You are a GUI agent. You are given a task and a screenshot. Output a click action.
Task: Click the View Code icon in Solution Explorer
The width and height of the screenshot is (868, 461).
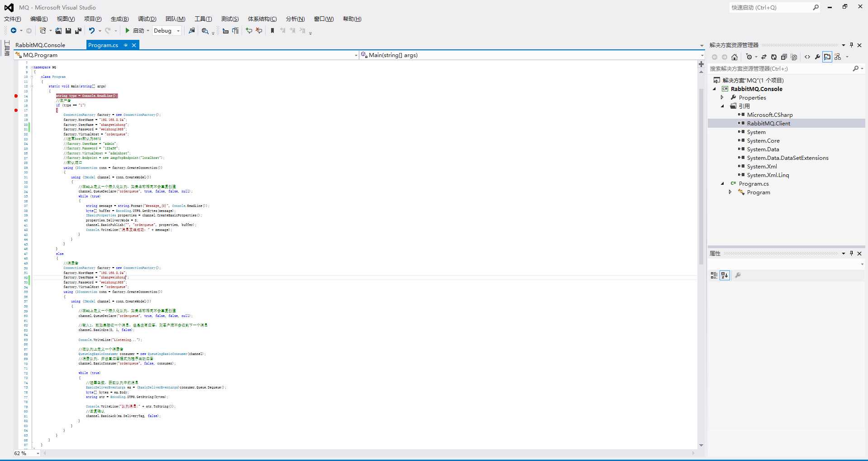(x=807, y=57)
